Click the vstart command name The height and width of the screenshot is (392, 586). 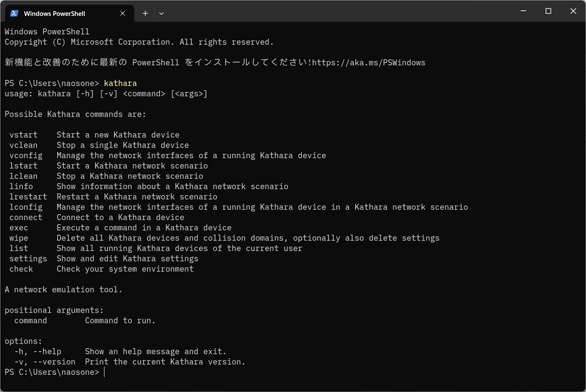click(24, 135)
